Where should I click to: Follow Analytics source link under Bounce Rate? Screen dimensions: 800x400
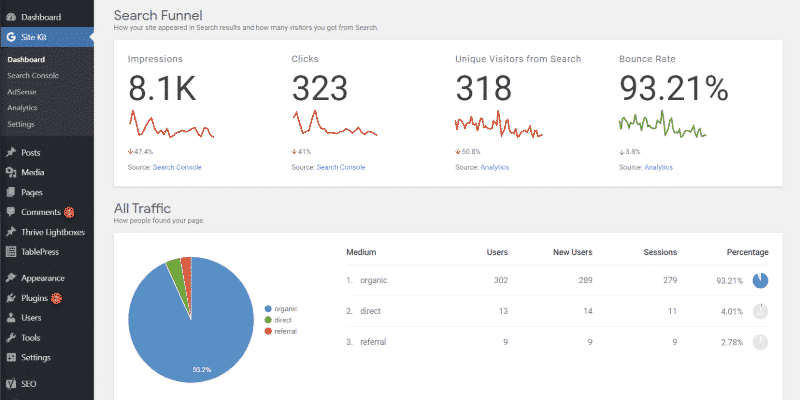(658, 167)
